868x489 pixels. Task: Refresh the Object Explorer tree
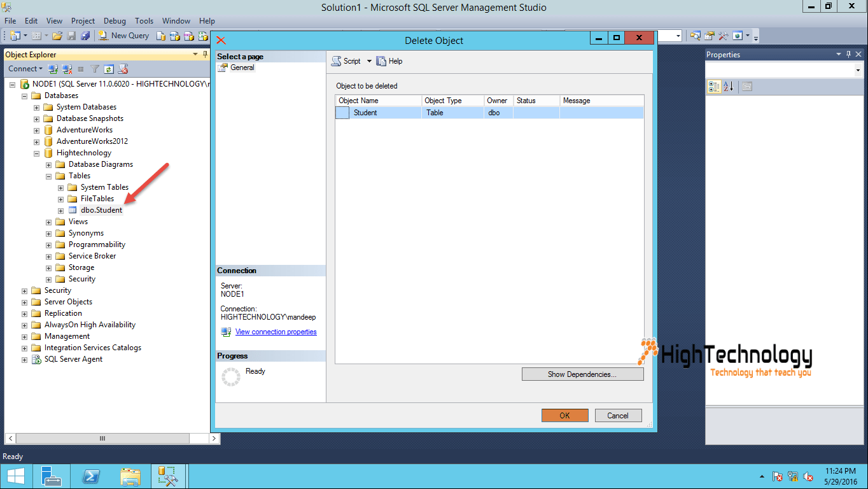(109, 68)
